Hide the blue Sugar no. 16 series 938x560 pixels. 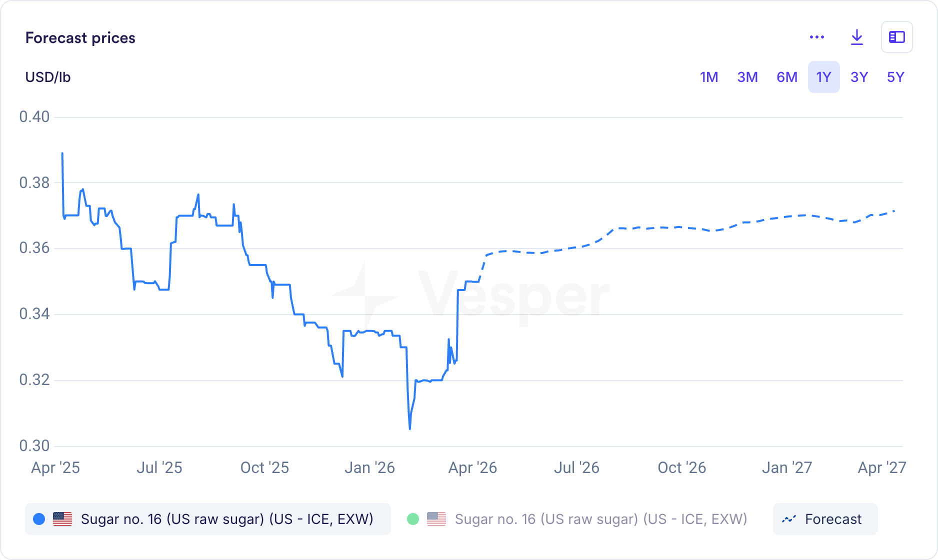click(x=227, y=519)
